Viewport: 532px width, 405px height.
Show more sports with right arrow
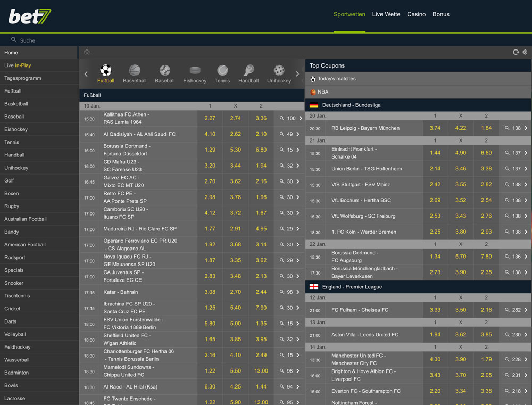point(297,74)
